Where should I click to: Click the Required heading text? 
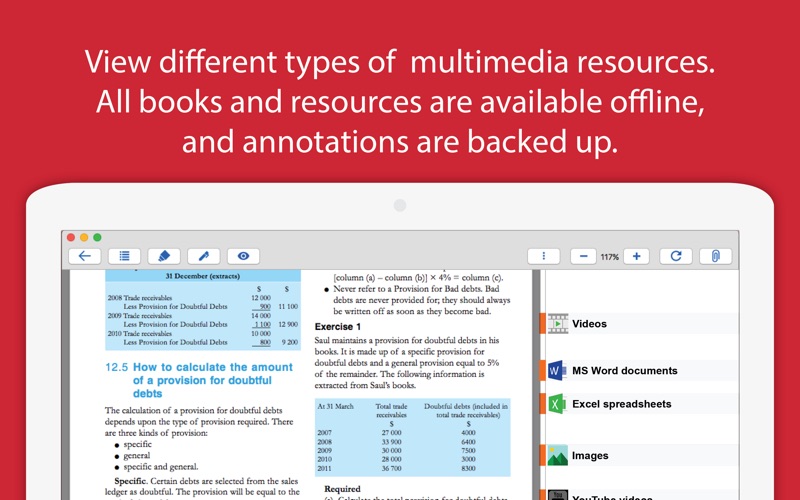tap(342, 488)
